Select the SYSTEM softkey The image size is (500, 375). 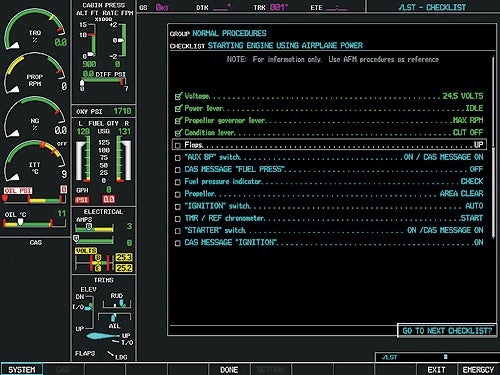(x=22, y=369)
